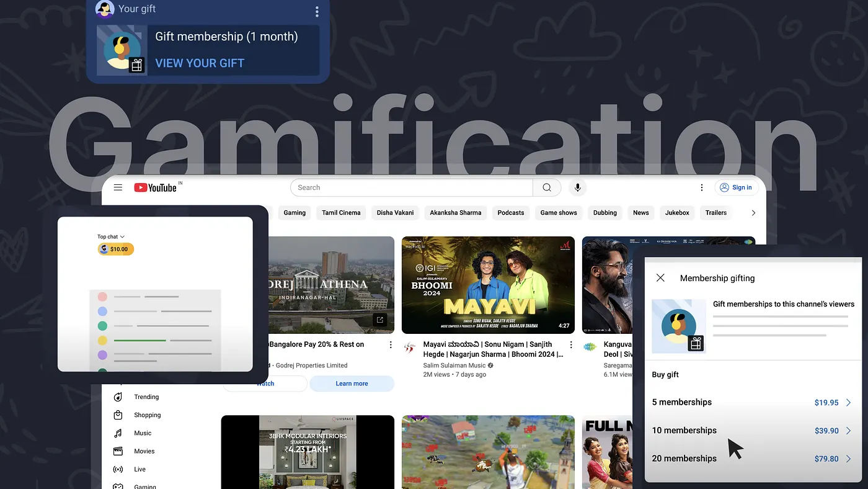Open the three-dot menu on the Mayavi video
The image size is (868, 489).
[571, 344]
